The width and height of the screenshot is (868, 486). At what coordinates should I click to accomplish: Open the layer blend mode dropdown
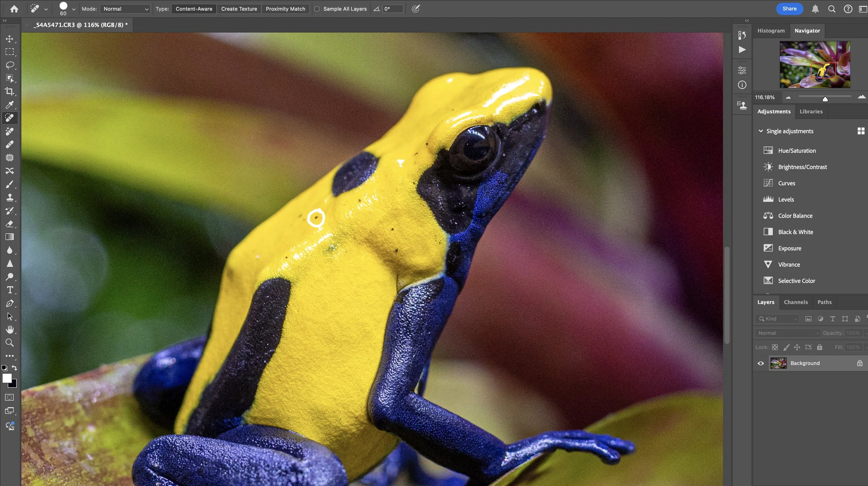(787, 333)
